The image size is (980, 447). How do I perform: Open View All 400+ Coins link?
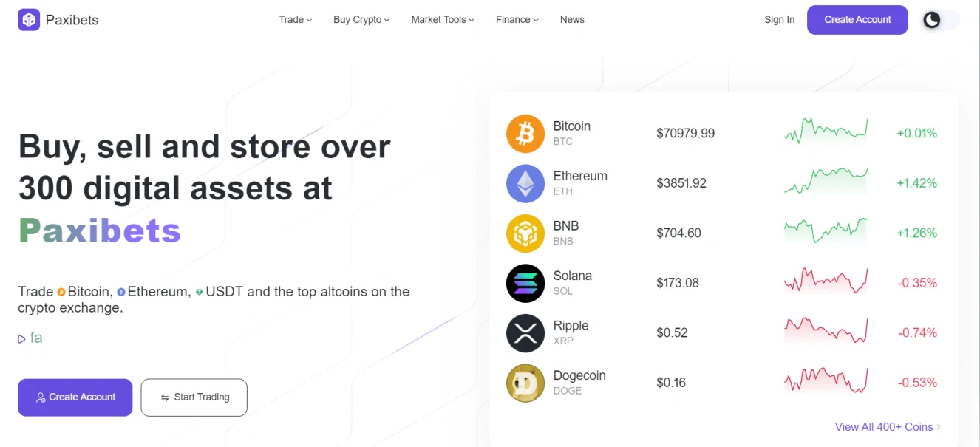point(888,427)
